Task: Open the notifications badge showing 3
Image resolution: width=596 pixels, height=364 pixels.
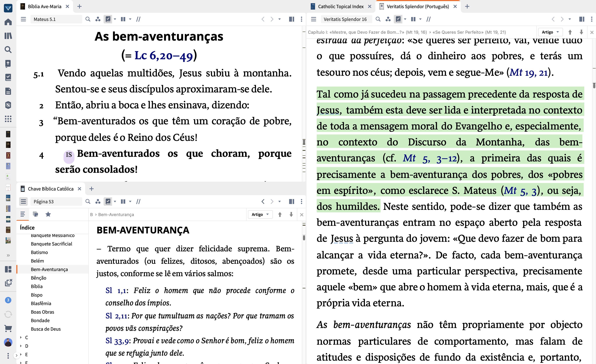Action: coord(8,300)
